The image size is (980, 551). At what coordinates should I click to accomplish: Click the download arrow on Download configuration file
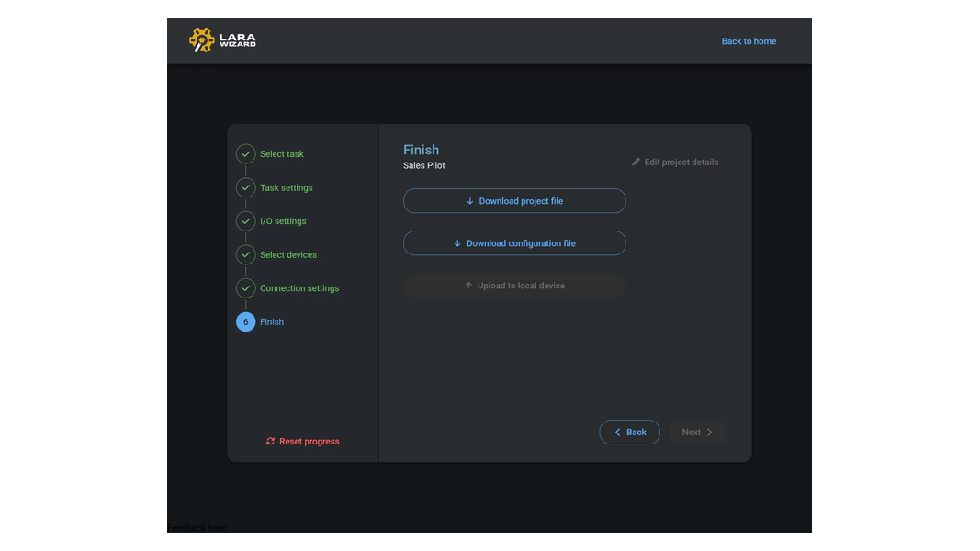pyautogui.click(x=456, y=242)
